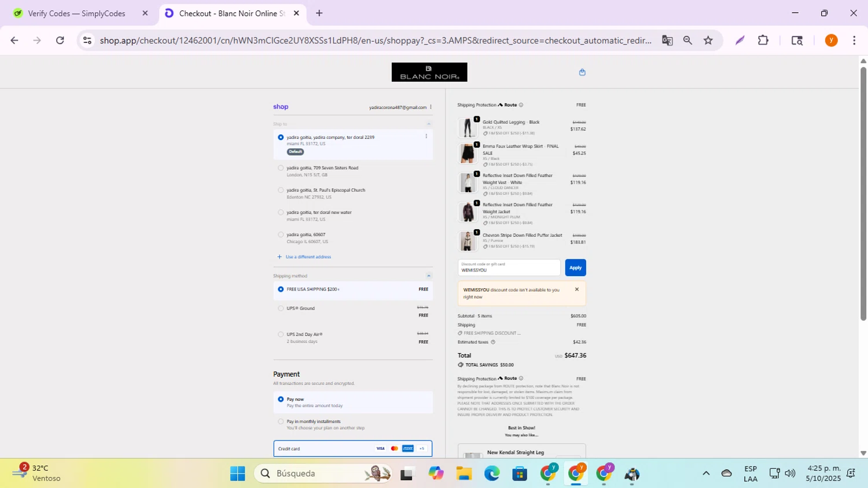
Task: Open the clock showing 4:25 p. m.
Action: click(x=824, y=474)
